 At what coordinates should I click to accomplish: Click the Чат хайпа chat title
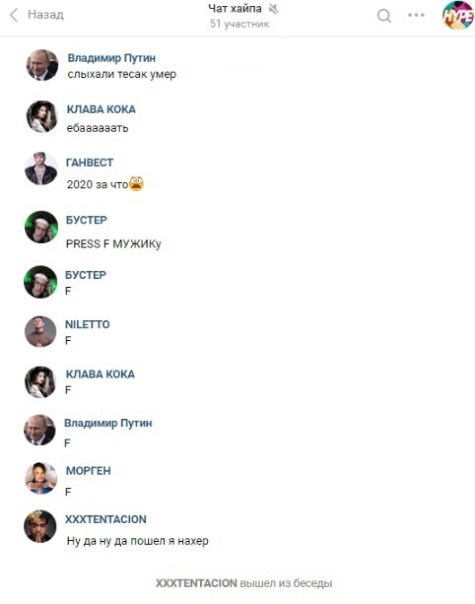point(235,8)
